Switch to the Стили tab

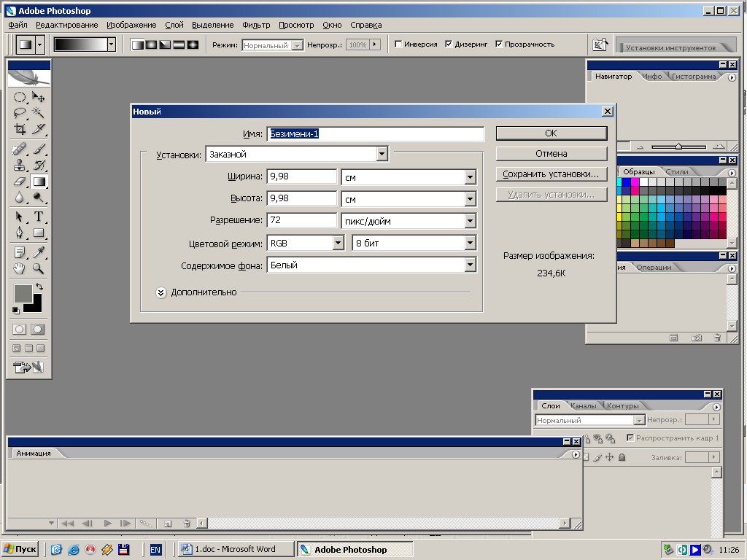(x=677, y=172)
